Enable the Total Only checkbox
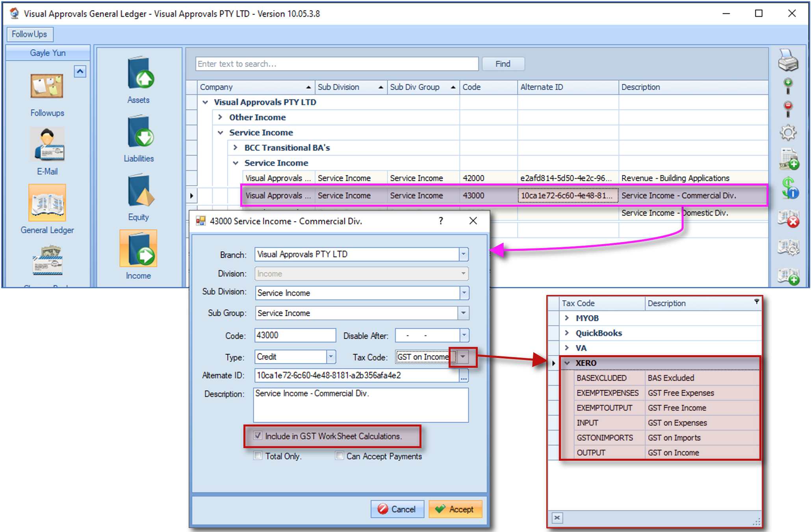 [258, 456]
